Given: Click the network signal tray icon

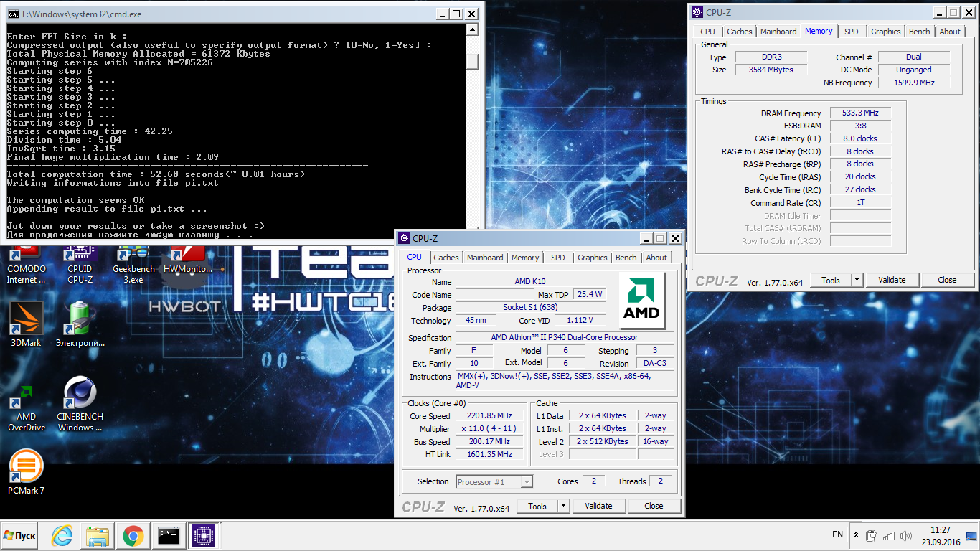Looking at the screenshot, I should 889,535.
